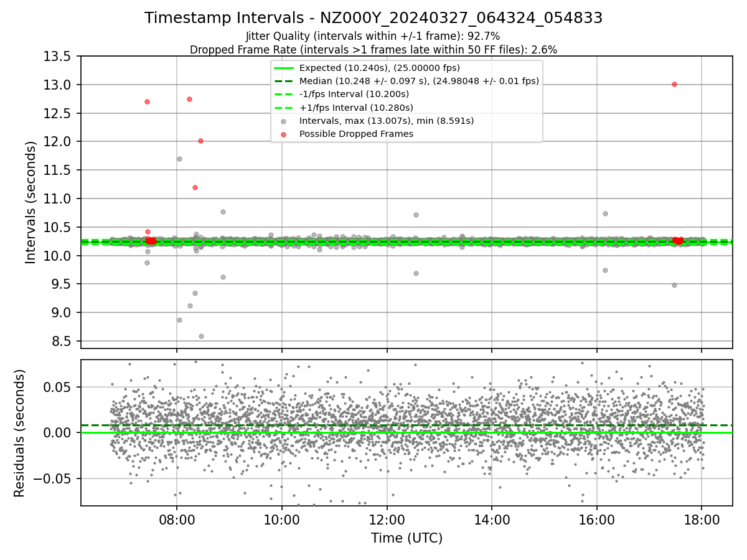The image size is (747, 560).
Task: Select the "Jitter Quality" 92.7% subtitle line
Action: [373, 36]
